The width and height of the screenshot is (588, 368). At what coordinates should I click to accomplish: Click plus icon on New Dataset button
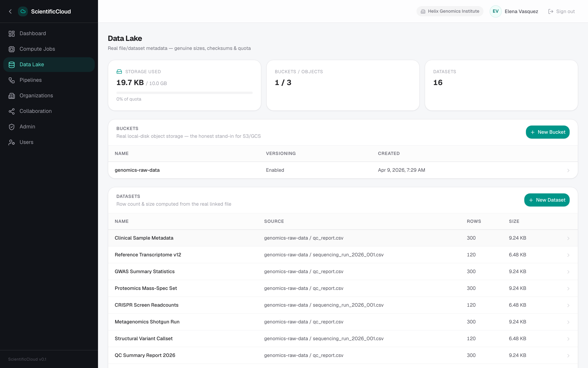point(531,200)
